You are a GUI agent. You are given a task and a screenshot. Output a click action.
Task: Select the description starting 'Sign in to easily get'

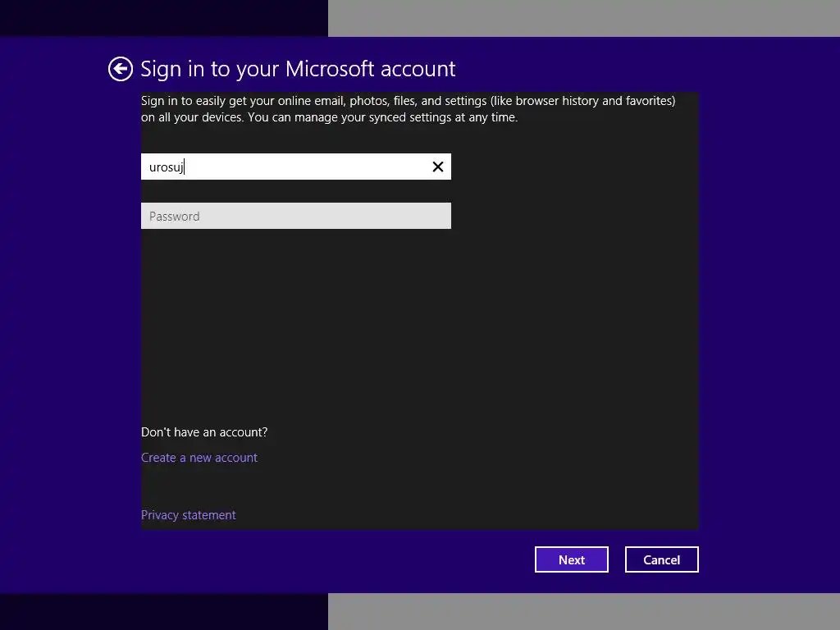(409, 109)
